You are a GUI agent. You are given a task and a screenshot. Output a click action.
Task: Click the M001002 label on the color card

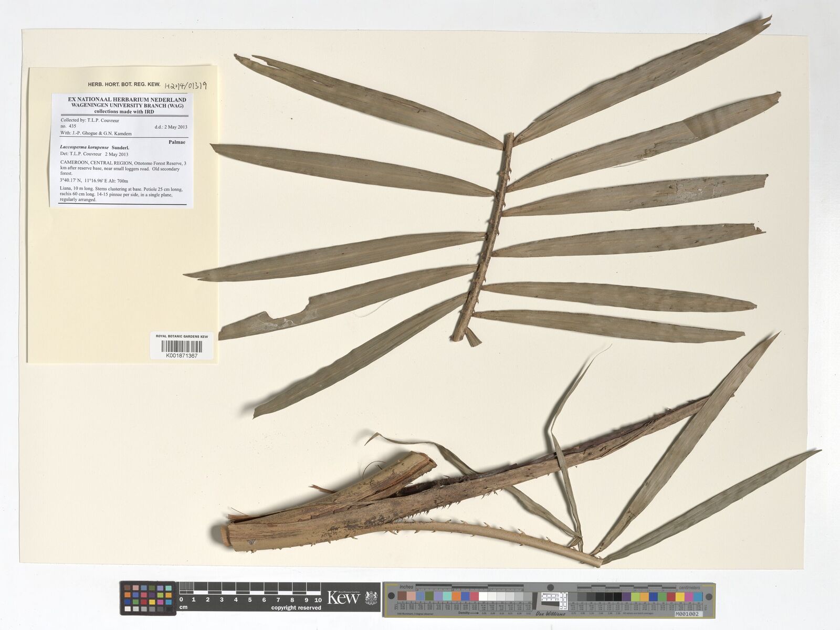coord(688,613)
